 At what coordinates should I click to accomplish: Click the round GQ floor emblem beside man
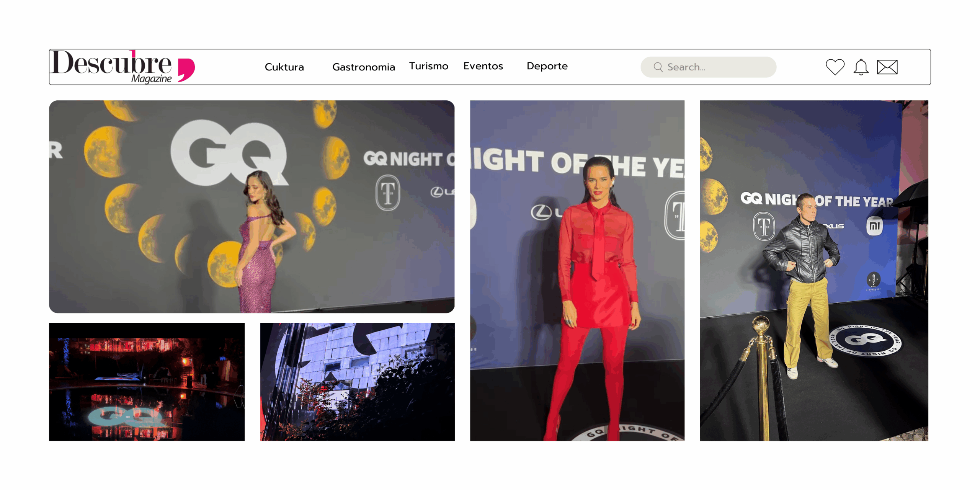tap(865, 340)
